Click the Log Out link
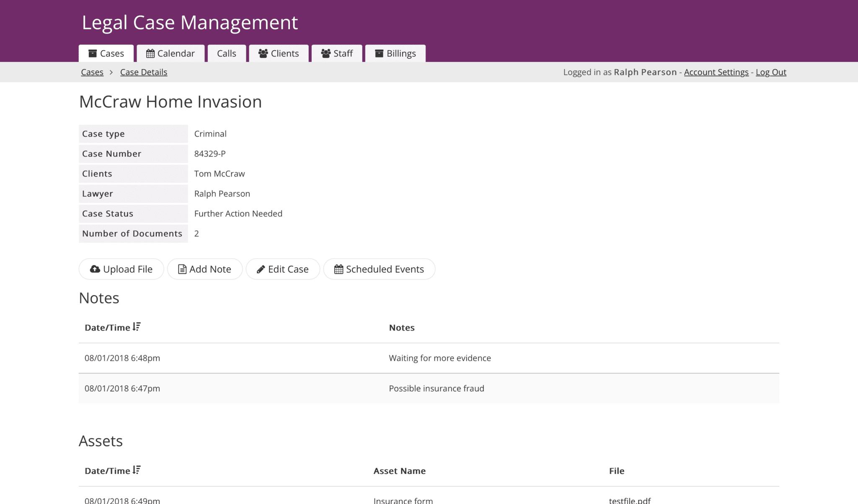858x504 pixels. [770, 72]
